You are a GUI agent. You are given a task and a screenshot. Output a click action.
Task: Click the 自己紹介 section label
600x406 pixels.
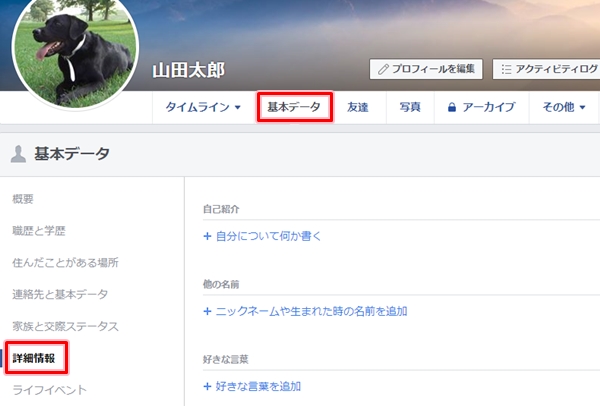(x=221, y=209)
